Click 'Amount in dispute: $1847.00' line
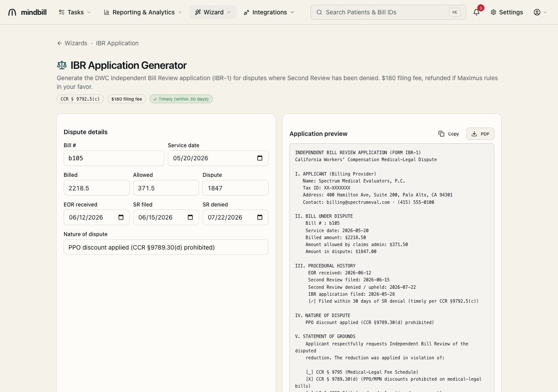 click(341, 252)
